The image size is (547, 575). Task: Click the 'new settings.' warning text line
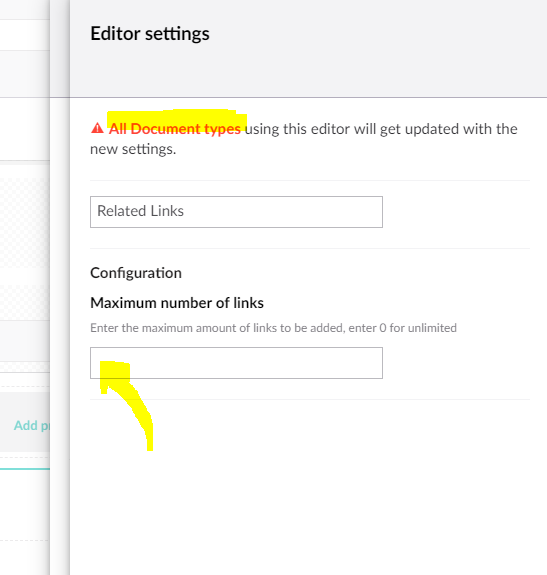[x=133, y=149]
